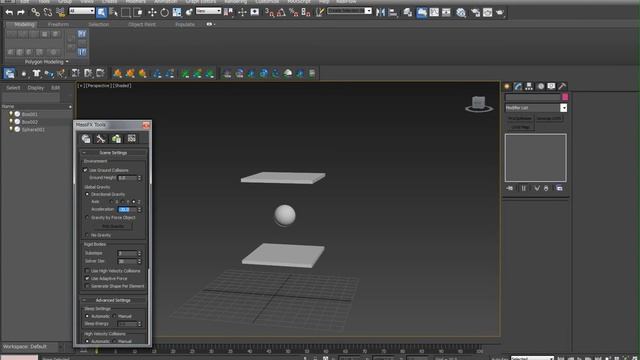The width and height of the screenshot is (640, 360).
Task: Open MassFX World Parameters tab icon
Action: (86, 139)
